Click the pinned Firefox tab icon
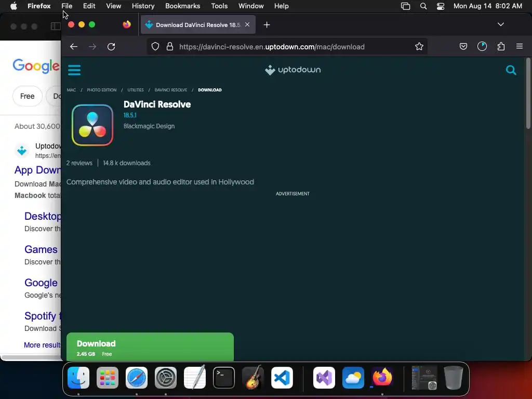Screen dimensions: 532x399 (127, 24)
